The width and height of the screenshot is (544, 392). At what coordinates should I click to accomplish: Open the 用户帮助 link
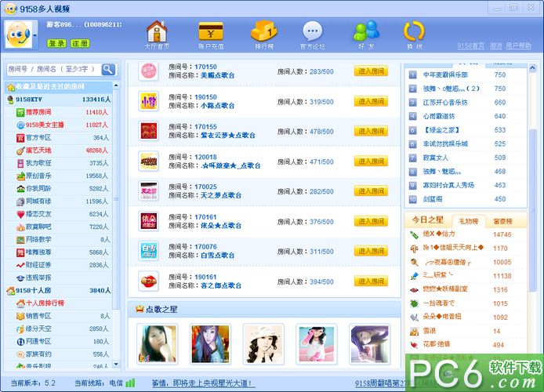point(518,45)
